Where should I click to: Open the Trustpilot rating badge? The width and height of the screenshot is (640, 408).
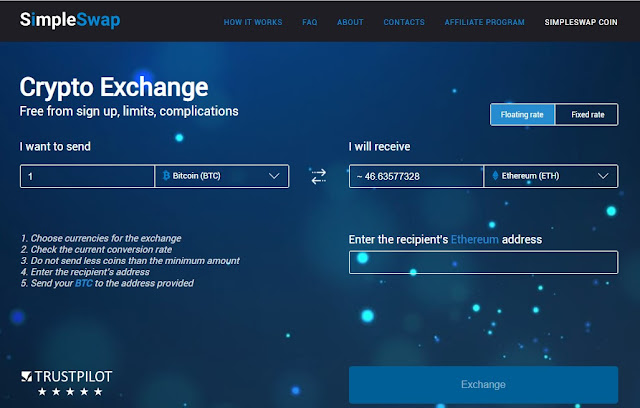pos(67,383)
